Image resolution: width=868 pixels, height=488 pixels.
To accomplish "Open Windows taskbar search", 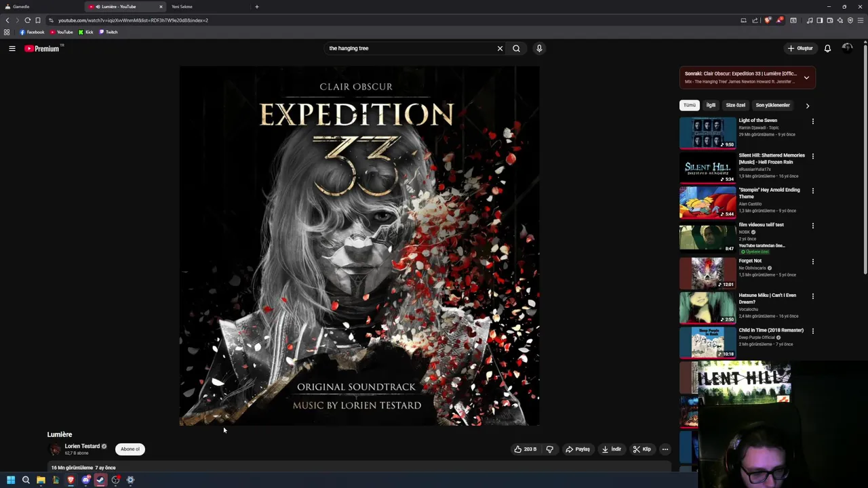I will (26, 480).
